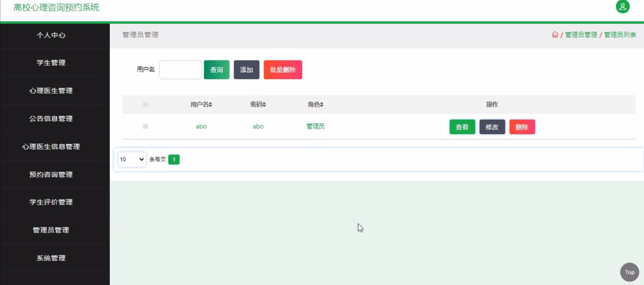The width and height of the screenshot is (644, 285).
Task: Expand 公告信息管理 sidebar menu
Action: click(54, 118)
